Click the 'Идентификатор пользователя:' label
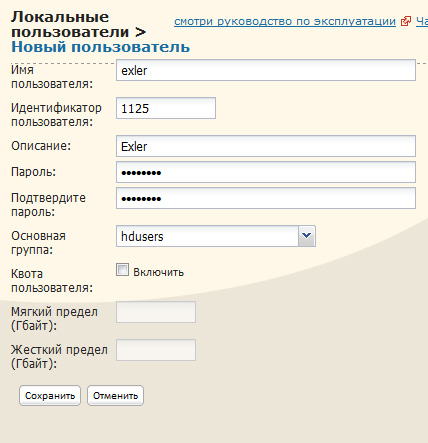The height and width of the screenshot is (443, 428). (57, 115)
